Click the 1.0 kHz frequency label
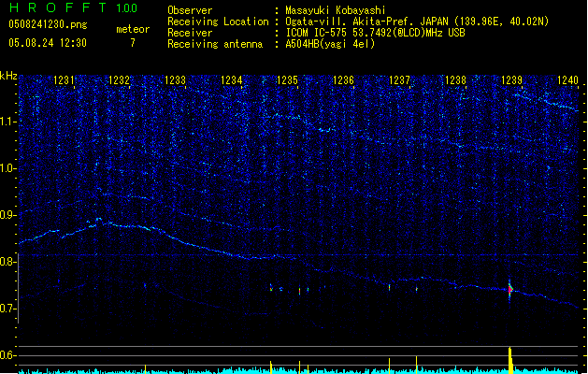588x374 pixels. pyautogui.click(x=7, y=168)
